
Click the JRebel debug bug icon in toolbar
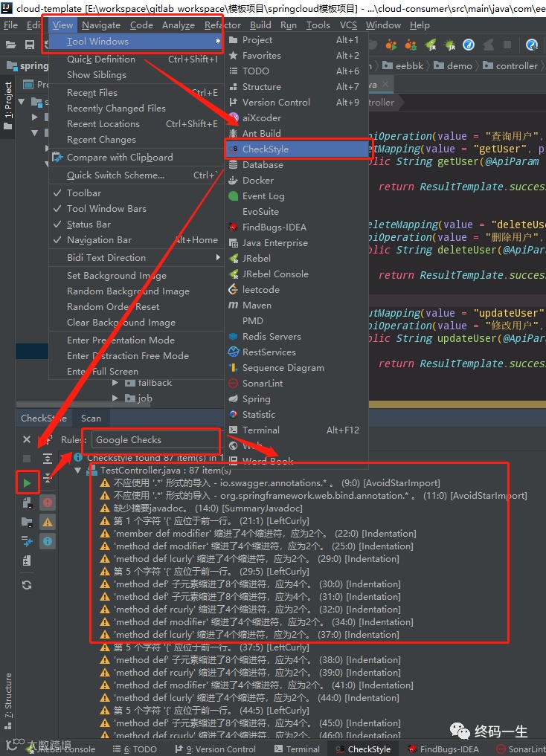tap(449, 45)
